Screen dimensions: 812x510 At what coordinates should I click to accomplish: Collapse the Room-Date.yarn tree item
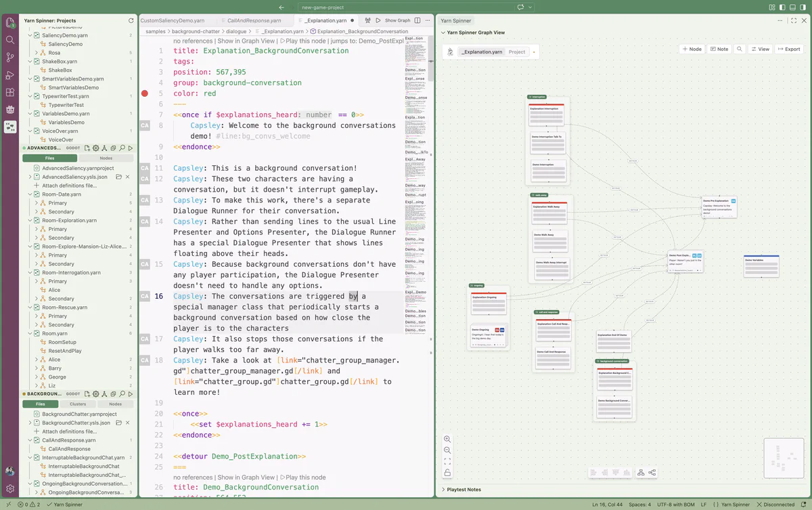click(x=30, y=194)
